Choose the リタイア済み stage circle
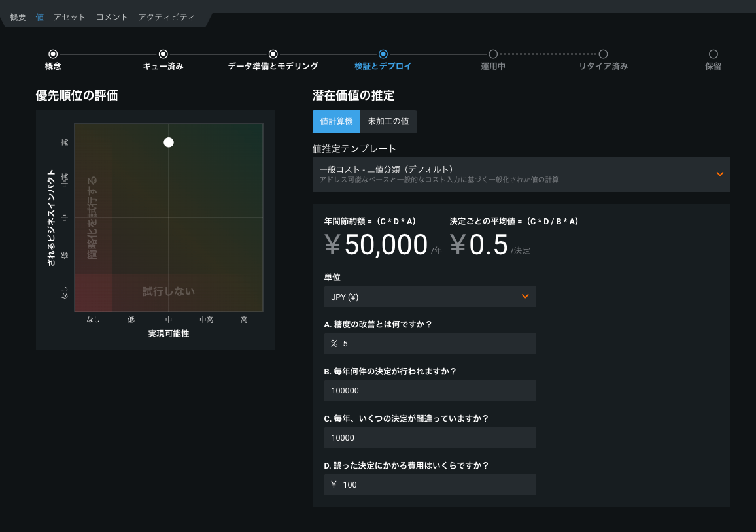Screen dimensions: 756x532 [x=603, y=54]
